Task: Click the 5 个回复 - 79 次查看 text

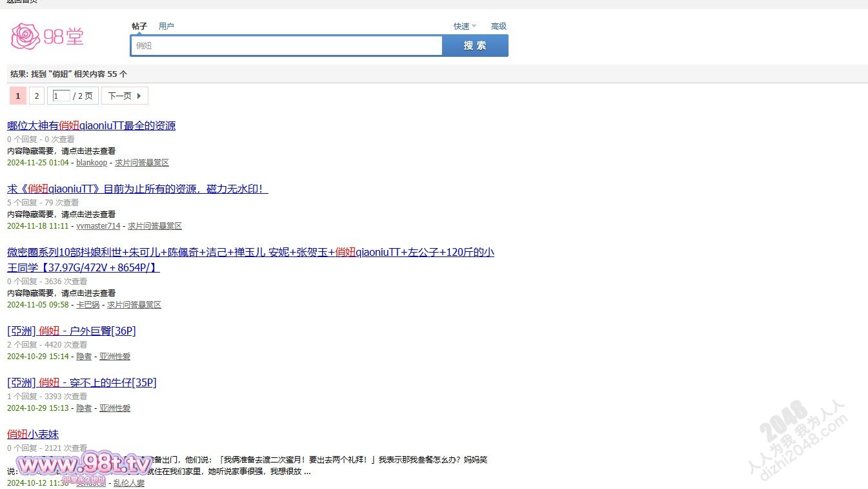Action: [43, 203]
